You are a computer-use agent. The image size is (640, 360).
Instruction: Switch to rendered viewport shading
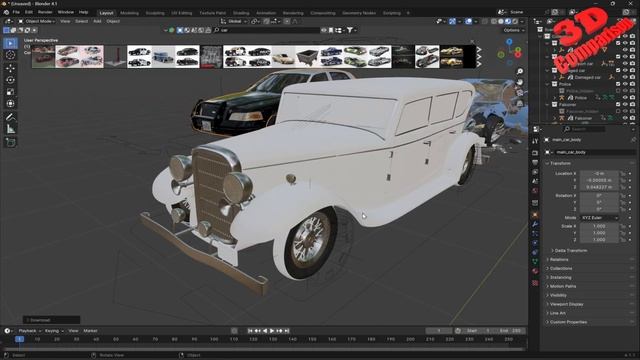[515, 21]
